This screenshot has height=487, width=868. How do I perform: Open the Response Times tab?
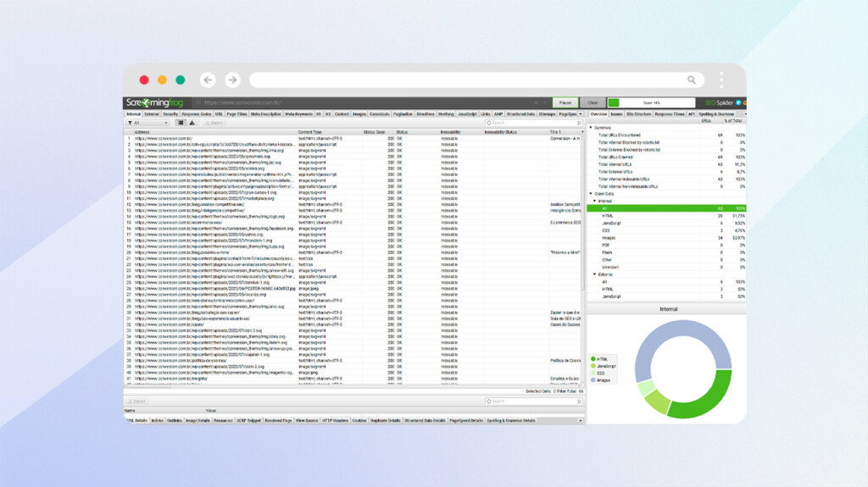(670, 114)
